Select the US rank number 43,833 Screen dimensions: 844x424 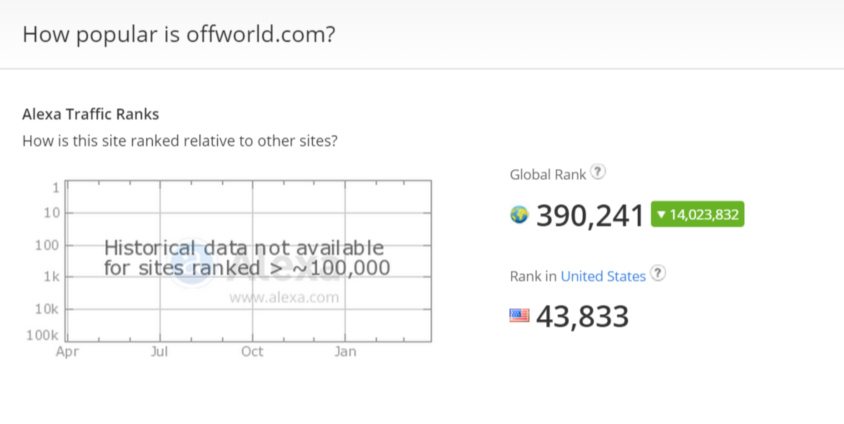point(582,316)
